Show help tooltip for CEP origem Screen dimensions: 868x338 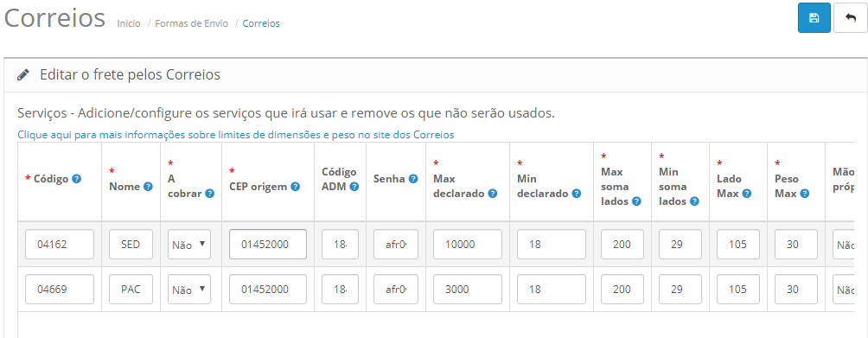(x=296, y=187)
